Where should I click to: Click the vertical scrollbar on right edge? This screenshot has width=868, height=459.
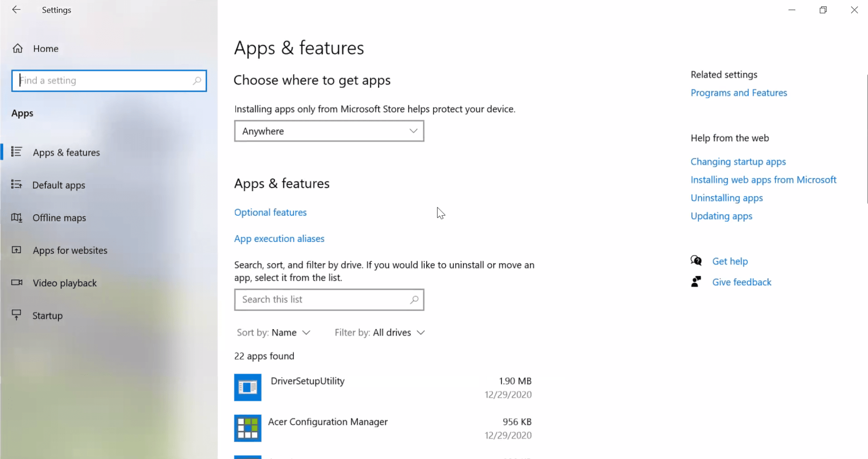point(867,139)
